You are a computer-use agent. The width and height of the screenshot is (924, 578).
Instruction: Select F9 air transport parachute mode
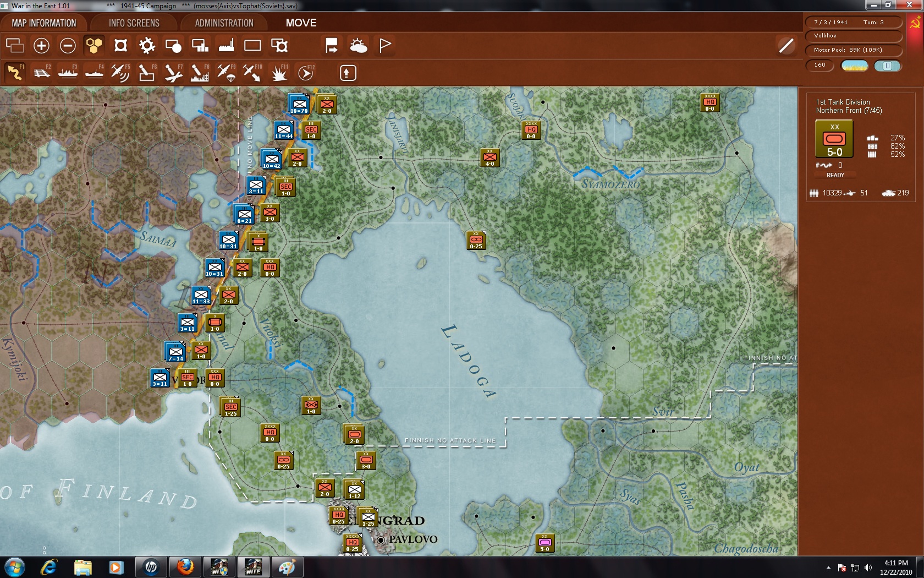pyautogui.click(x=226, y=73)
